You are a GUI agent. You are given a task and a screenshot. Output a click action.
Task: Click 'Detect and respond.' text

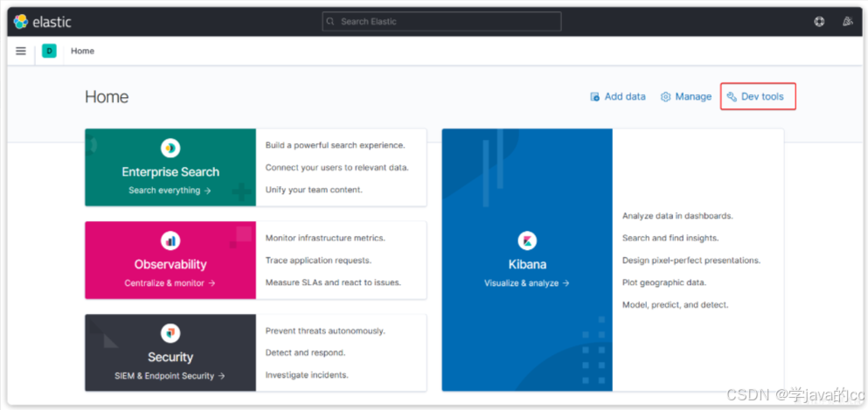tap(306, 352)
